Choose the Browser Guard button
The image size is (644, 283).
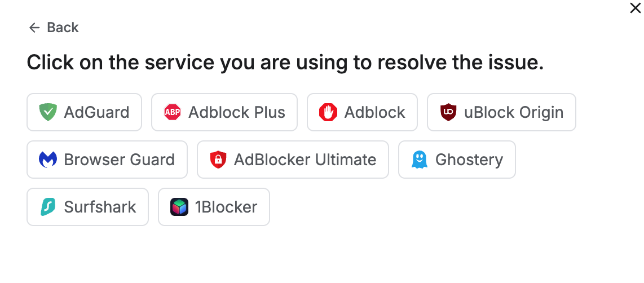pos(107,160)
